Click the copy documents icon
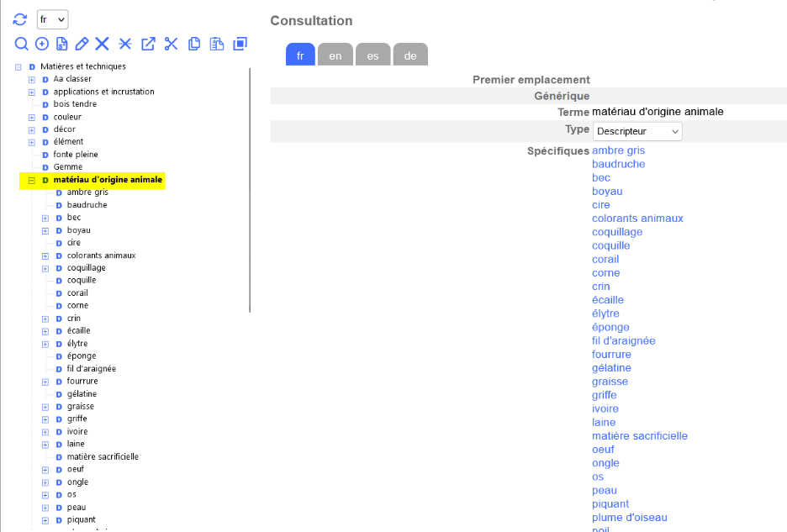The height and width of the screenshot is (532, 787). click(194, 44)
